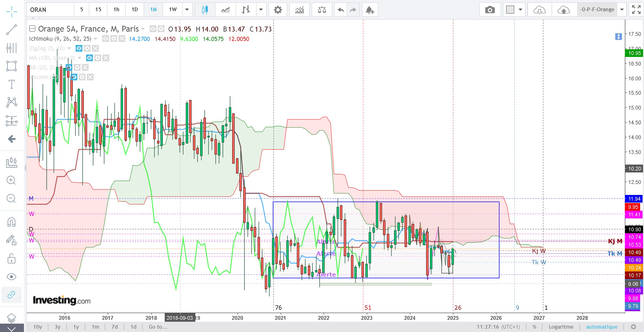Show the MA indicator
The image size is (644, 332).
[x=89, y=58]
